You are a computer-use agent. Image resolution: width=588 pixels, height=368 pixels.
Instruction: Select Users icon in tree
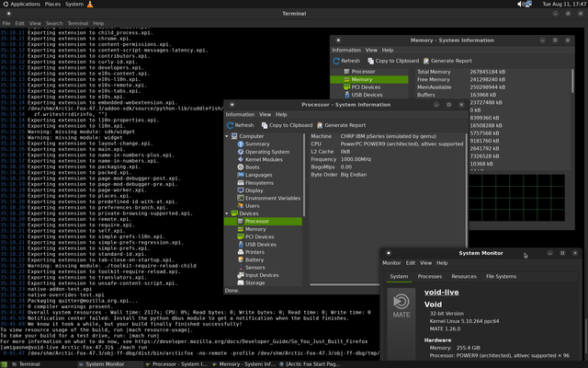[241, 206]
